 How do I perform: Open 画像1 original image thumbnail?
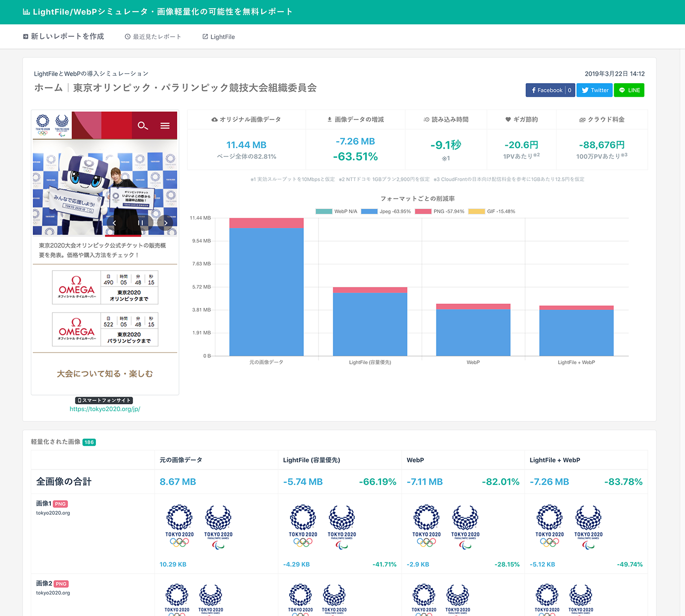[199, 527]
